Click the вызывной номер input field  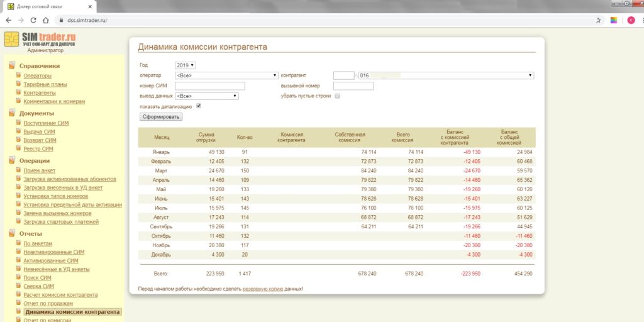pyautogui.click(x=353, y=86)
